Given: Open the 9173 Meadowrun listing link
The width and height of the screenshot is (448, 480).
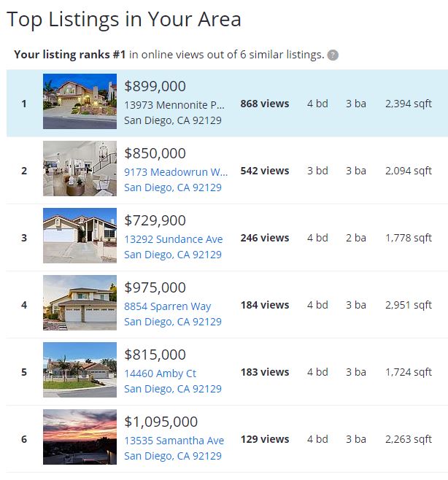Looking at the screenshot, I should [x=176, y=172].
